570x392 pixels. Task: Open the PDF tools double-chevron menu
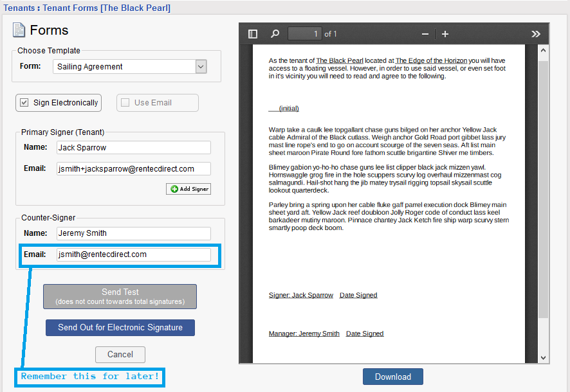pyautogui.click(x=535, y=34)
